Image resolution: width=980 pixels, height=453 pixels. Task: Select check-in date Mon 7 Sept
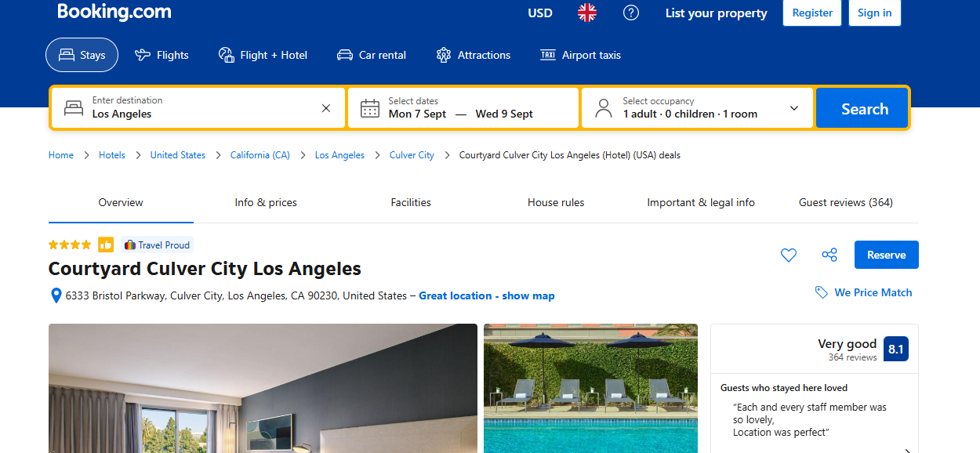(417, 114)
